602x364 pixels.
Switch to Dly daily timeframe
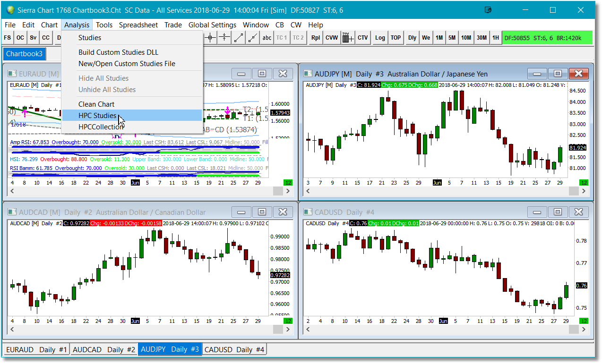413,38
